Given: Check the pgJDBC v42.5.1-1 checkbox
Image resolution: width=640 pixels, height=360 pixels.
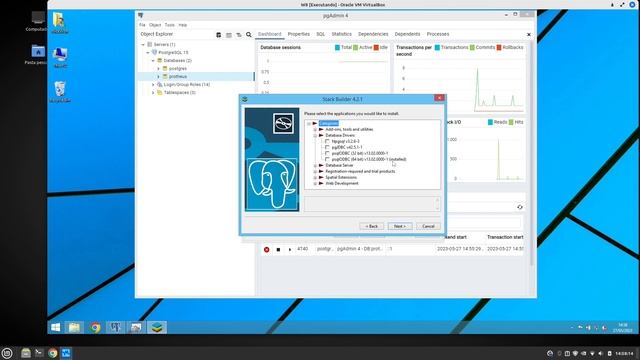Looking at the screenshot, I should point(327,147).
